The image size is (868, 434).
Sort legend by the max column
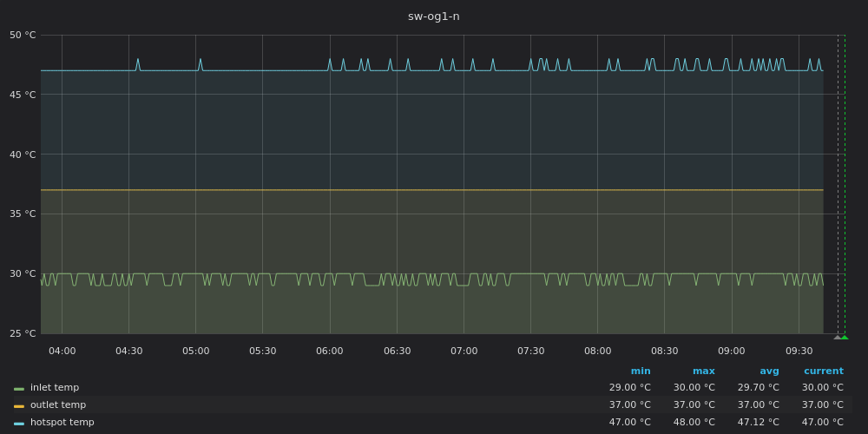coord(703,372)
